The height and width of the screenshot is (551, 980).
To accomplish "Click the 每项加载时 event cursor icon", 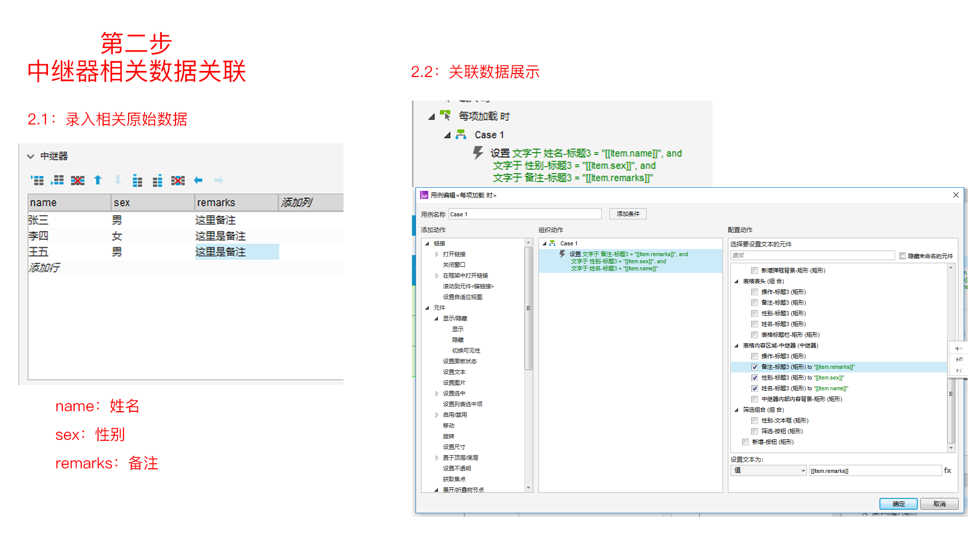I will [446, 116].
